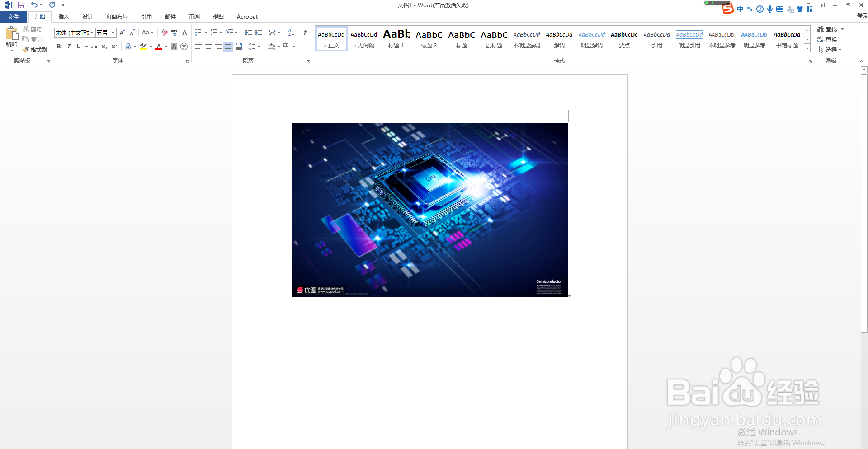Screen dimensions: 868x449
Task: Click the Decrease Indent icon
Action: coord(248,33)
